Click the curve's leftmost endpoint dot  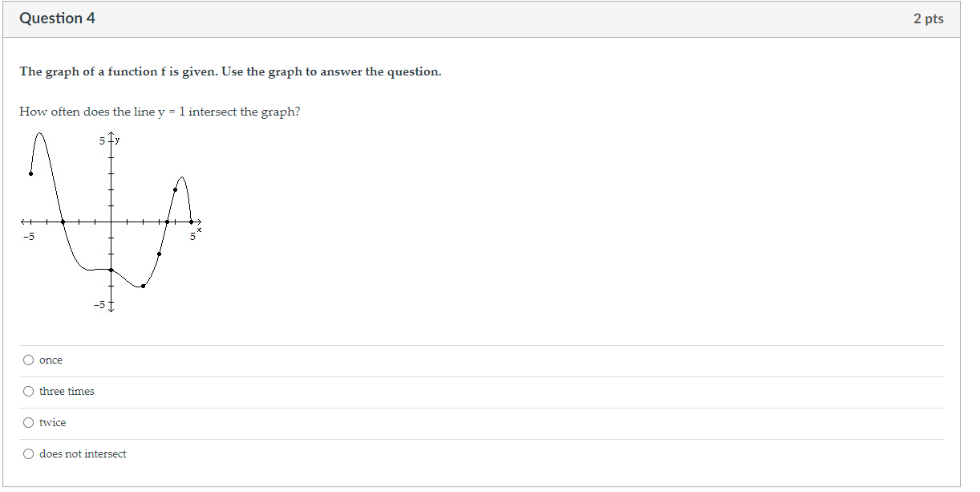[x=30, y=173]
